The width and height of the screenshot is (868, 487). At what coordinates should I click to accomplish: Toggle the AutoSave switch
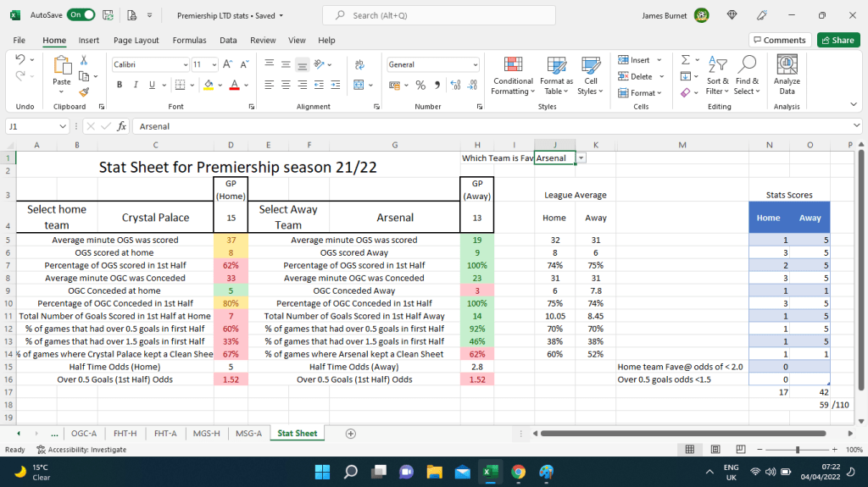(81, 15)
